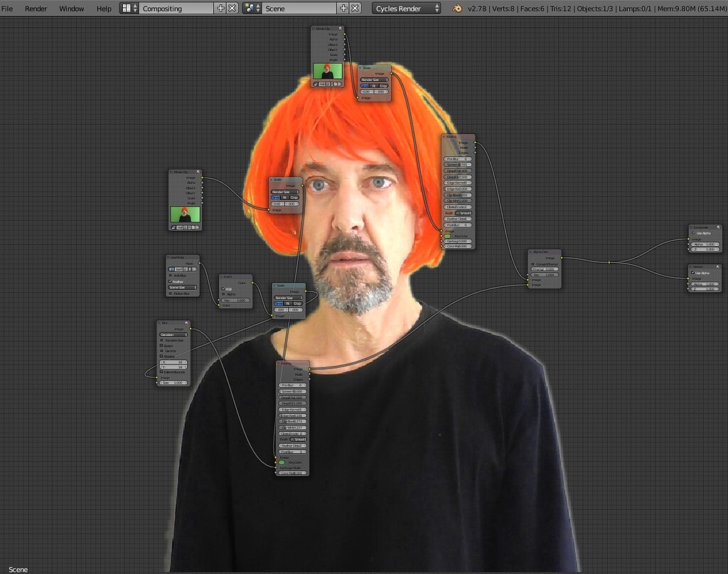Select Crop in the top Scale node
728x574 pixels.
(x=383, y=86)
